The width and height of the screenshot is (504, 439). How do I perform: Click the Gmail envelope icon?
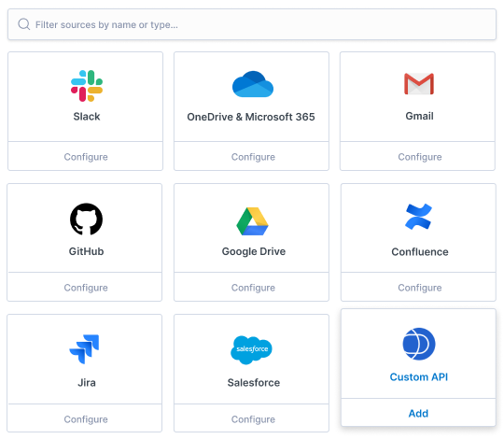[x=419, y=84]
